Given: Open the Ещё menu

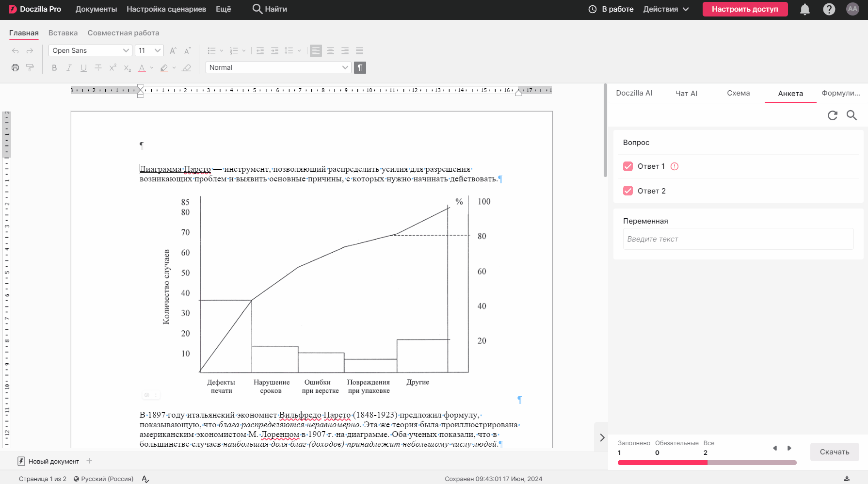Looking at the screenshot, I should (x=224, y=9).
